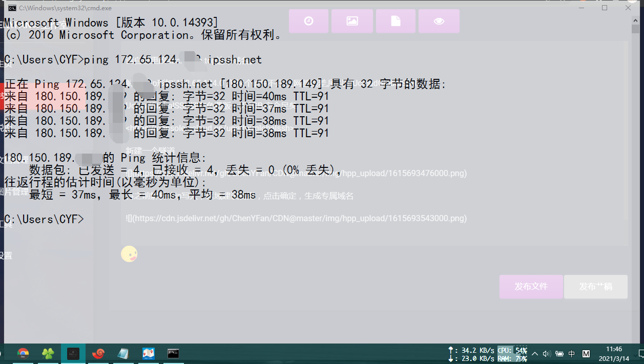
Task: Click the cmd.exe title bar icon menu
Action: [x=12, y=8]
